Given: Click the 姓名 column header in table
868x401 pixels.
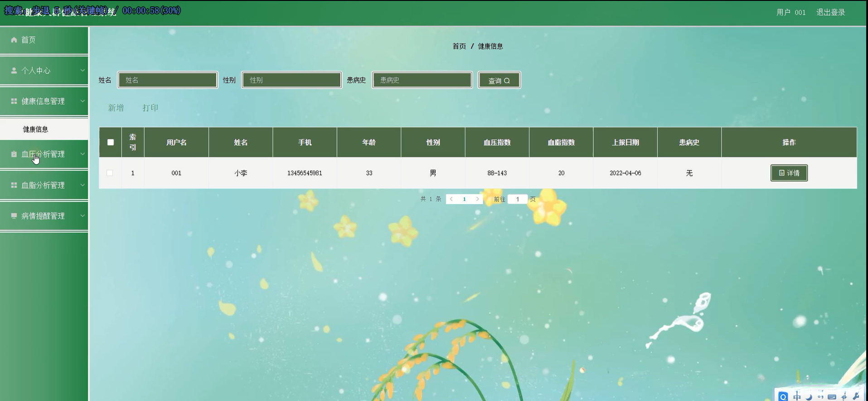Looking at the screenshot, I should click(x=241, y=142).
